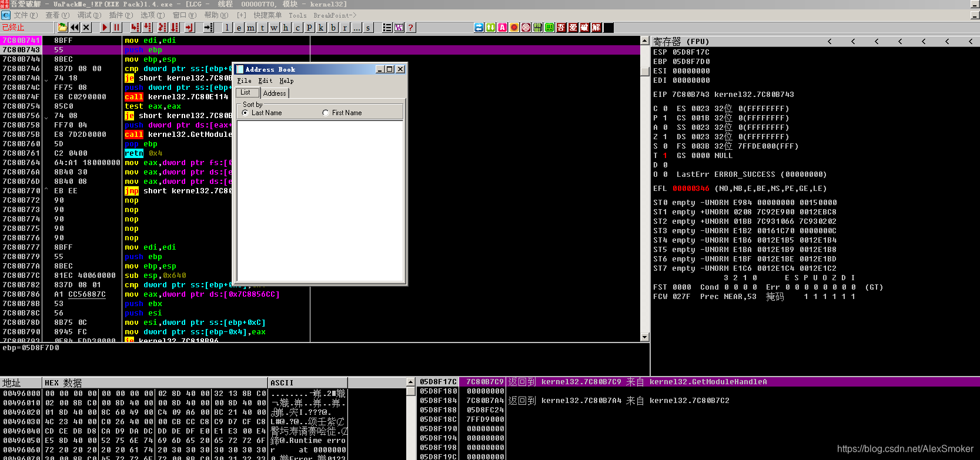
Task: Open the 窗口(W) window menu
Action: [x=185, y=15]
